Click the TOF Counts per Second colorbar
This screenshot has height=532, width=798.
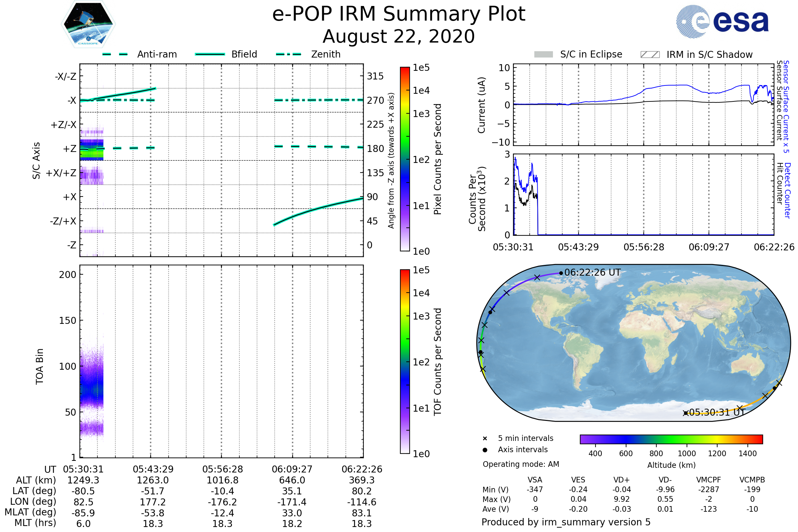pos(405,362)
